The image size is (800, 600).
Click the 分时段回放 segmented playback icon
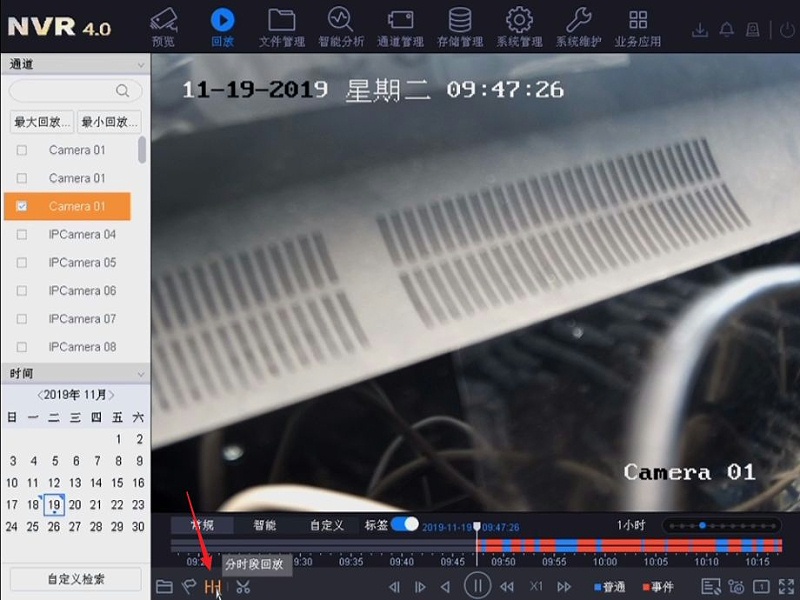click(213, 587)
